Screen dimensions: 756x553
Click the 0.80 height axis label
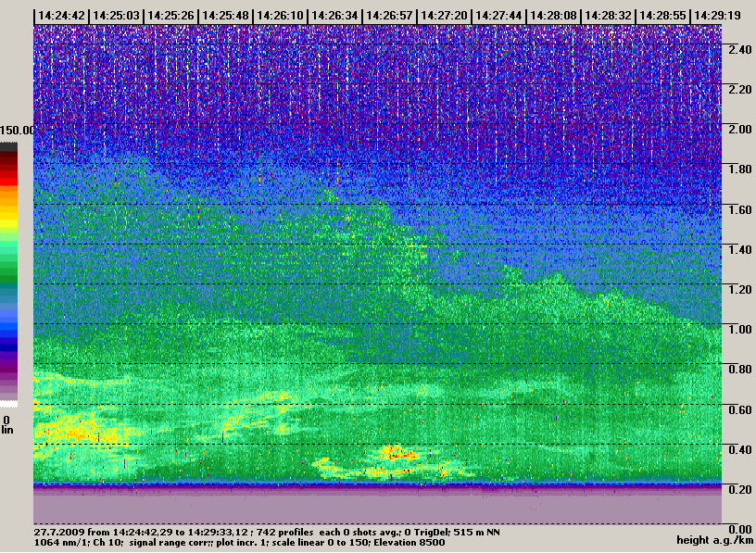740,370
